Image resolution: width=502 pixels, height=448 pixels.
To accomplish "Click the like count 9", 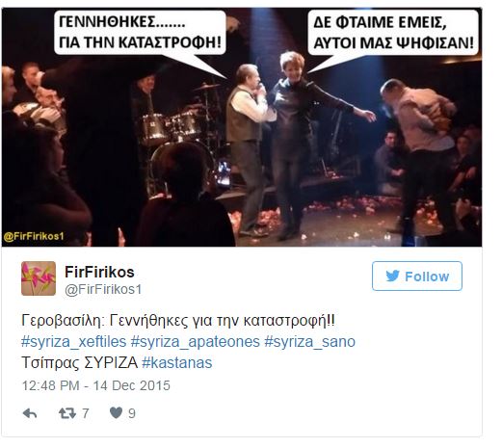I will (x=132, y=413).
